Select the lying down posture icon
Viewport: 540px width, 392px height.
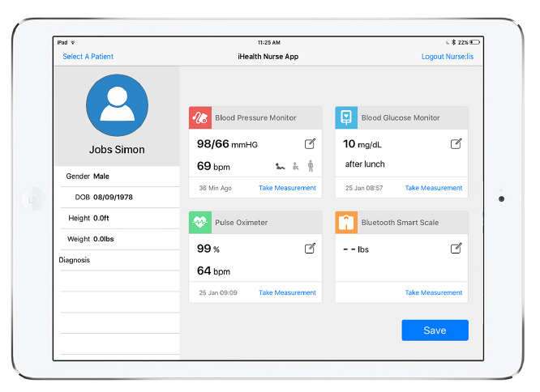coord(281,166)
